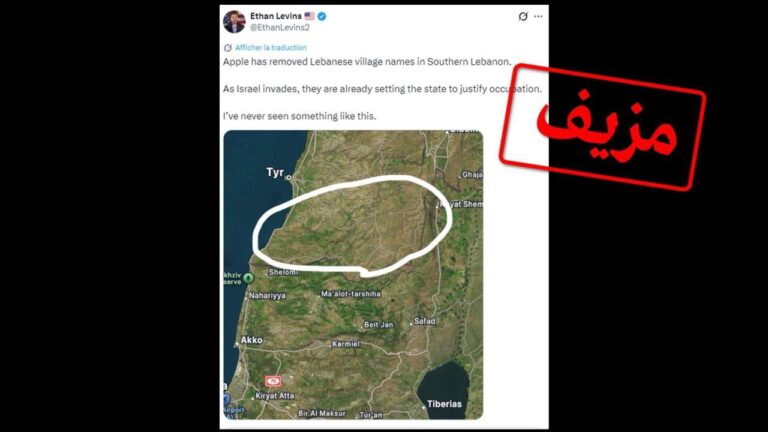
Task: Click the Akko city label
Action: click(251, 340)
